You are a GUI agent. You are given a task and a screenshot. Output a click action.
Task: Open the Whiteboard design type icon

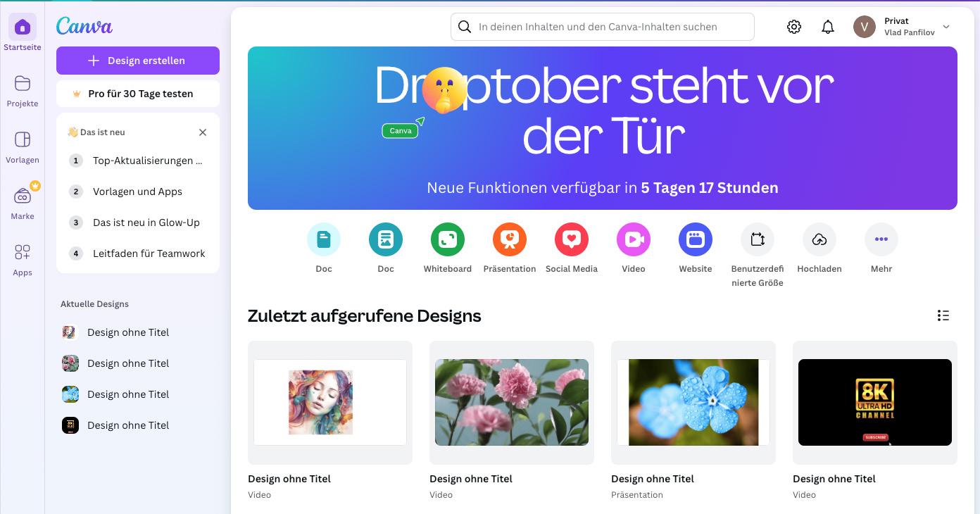[x=448, y=239]
